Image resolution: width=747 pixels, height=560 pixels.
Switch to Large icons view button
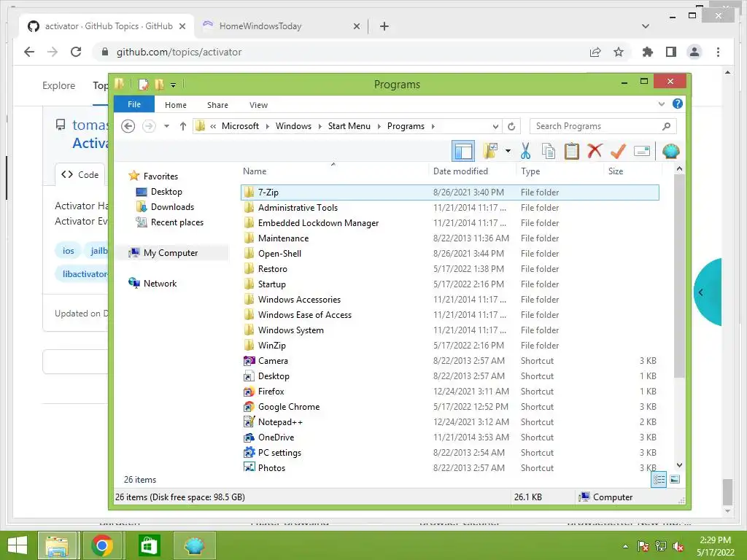coord(675,480)
